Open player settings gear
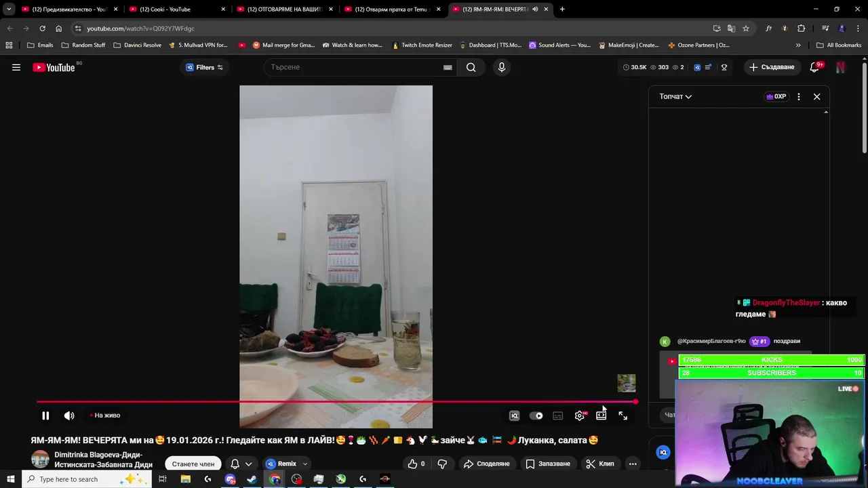 click(x=579, y=415)
